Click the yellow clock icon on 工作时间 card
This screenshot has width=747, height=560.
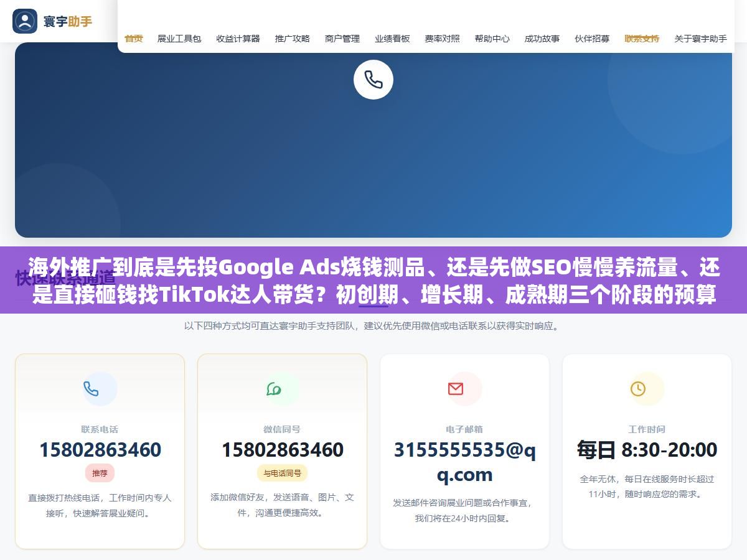638,389
